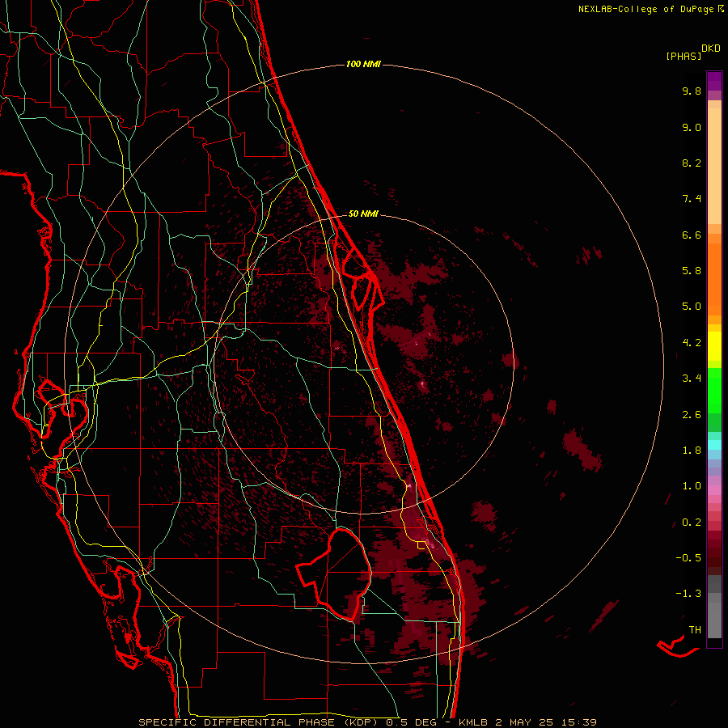Click the 9.0 scale value

(692, 127)
